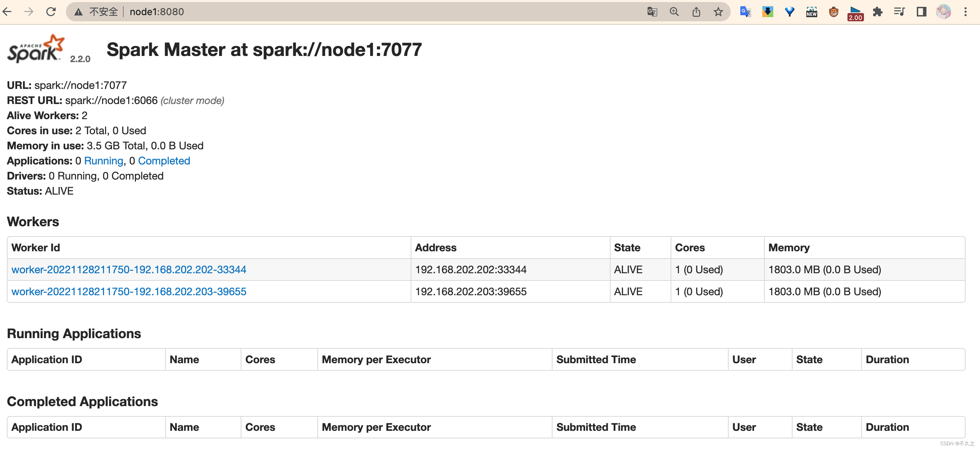Open worker 192.168.202.202-33344 link
The width and height of the screenshot is (980, 449).
[x=128, y=269]
